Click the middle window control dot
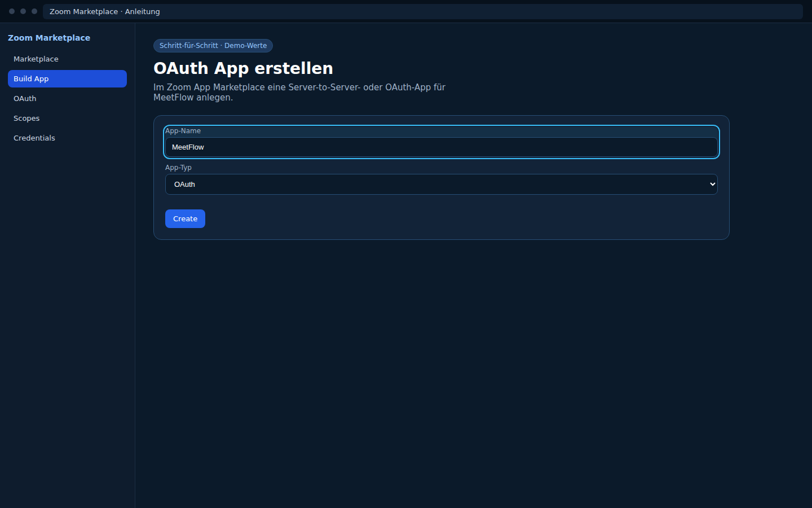This screenshot has width=812, height=508. (23, 11)
